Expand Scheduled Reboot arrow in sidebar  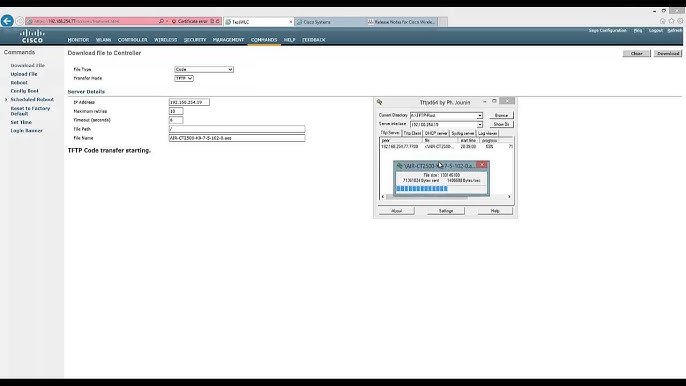click(6, 100)
